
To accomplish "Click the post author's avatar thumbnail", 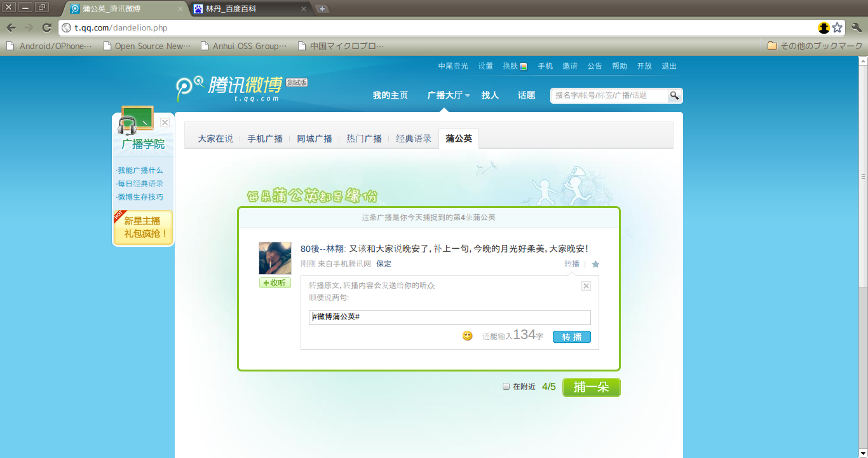I will [275, 258].
